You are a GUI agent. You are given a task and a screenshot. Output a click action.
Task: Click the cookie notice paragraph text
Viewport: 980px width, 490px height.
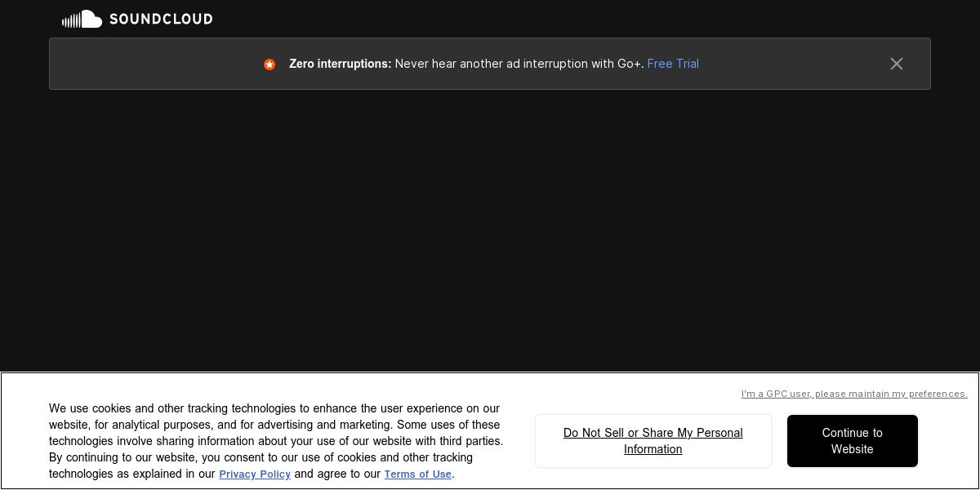click(x=276, y=441)
